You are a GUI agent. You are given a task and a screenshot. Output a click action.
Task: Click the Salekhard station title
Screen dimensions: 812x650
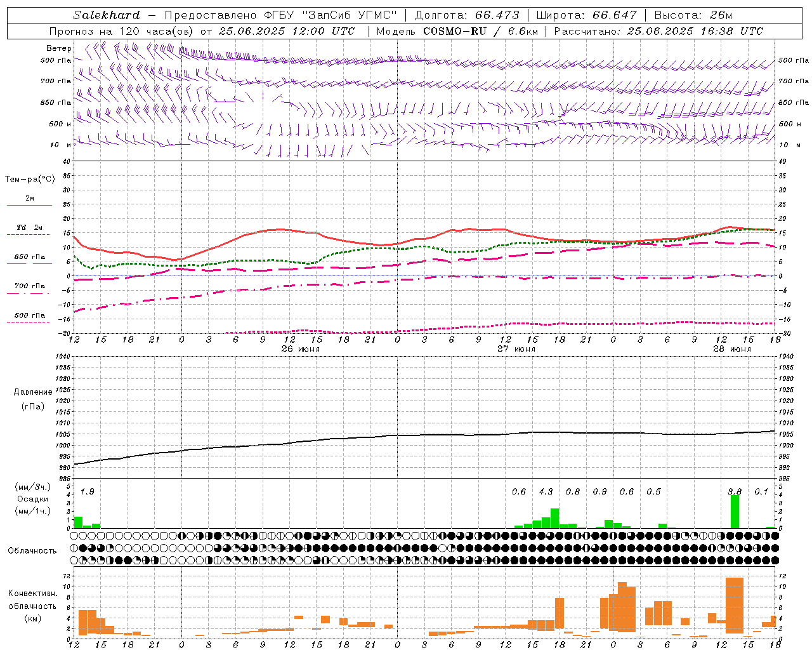tap(106, 15)
